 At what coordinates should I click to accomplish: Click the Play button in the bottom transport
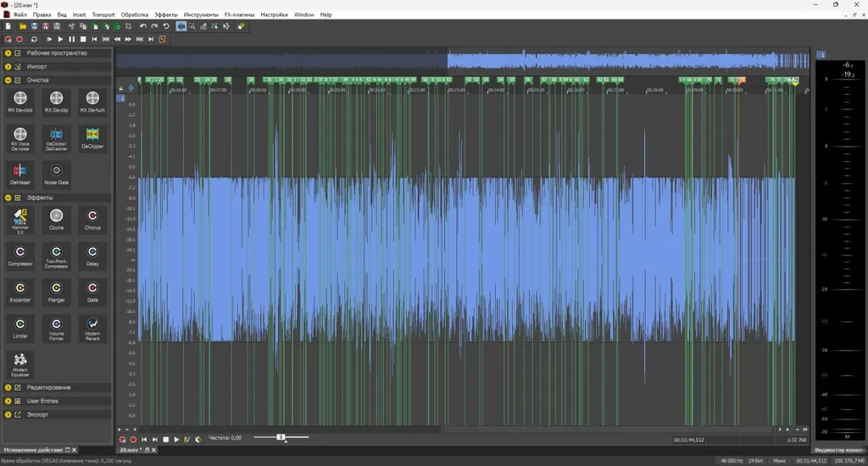coord(176,440)
